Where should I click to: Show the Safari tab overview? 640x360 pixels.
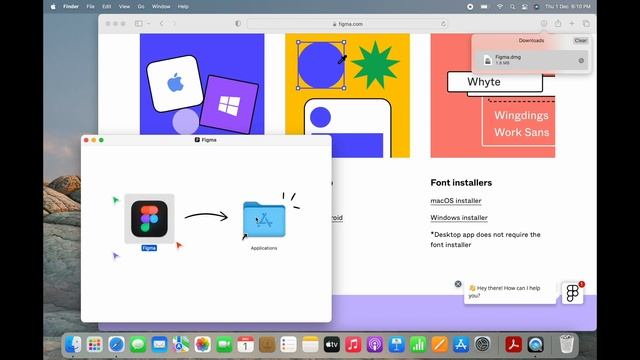pyautogui.click(x=586, y=24)
